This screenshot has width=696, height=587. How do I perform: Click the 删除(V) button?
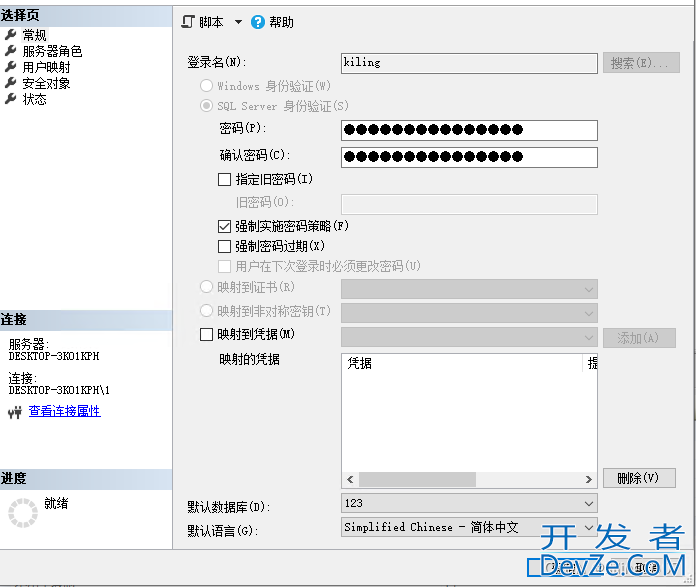(639, 478)
